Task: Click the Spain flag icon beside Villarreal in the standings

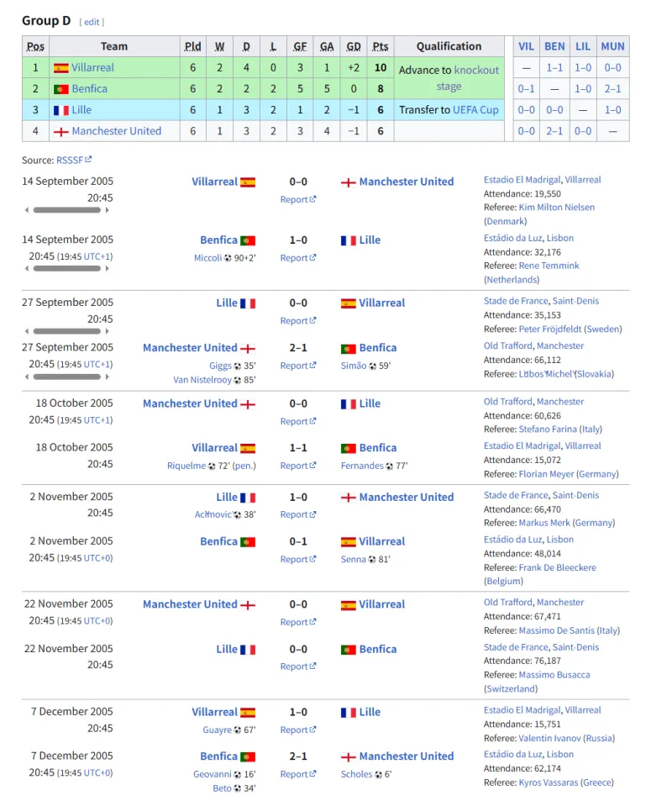Action: pyautogui.click(x=61, y=68)
